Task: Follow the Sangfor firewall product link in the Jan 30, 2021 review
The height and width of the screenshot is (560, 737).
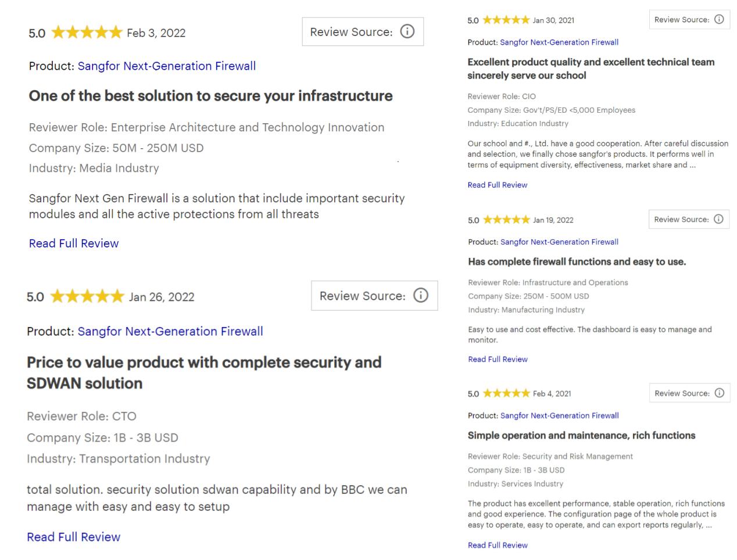Action: pos(559,42)
